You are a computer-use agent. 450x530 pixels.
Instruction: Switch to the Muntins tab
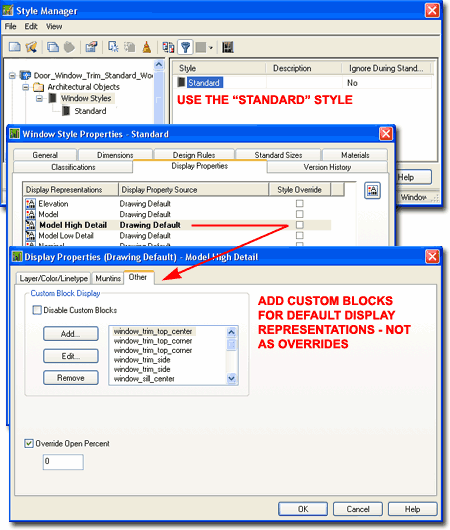[108, 278]
